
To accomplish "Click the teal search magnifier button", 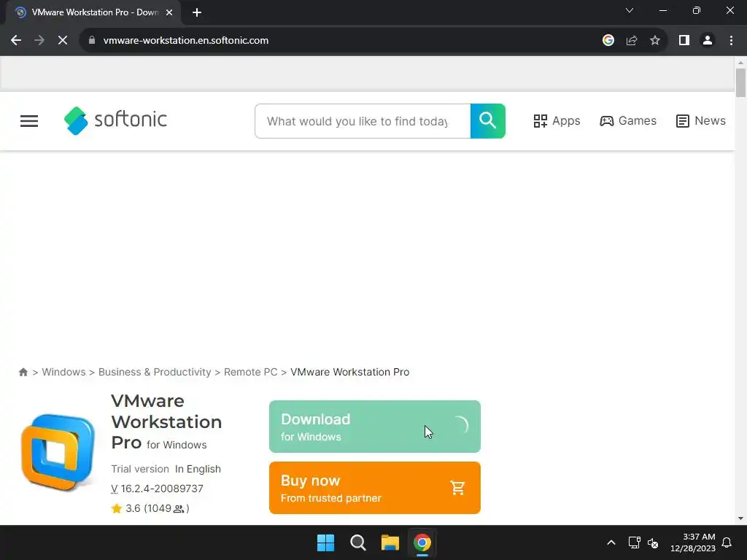I will point(488,121).
